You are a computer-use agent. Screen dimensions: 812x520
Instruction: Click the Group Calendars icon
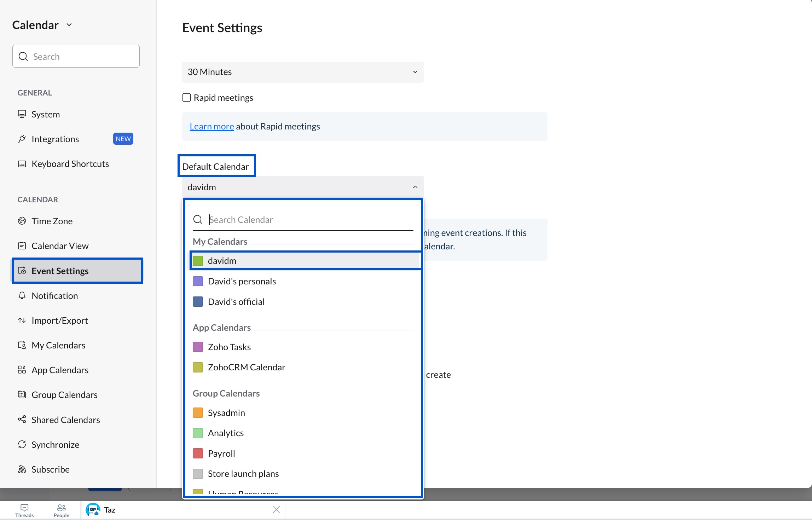(22, 394)
